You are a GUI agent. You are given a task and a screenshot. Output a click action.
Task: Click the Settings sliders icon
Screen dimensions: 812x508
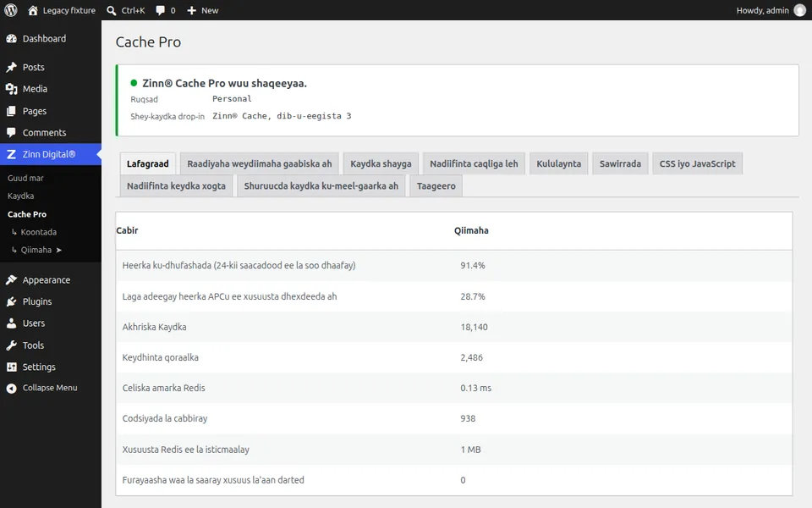pos(11,367)
